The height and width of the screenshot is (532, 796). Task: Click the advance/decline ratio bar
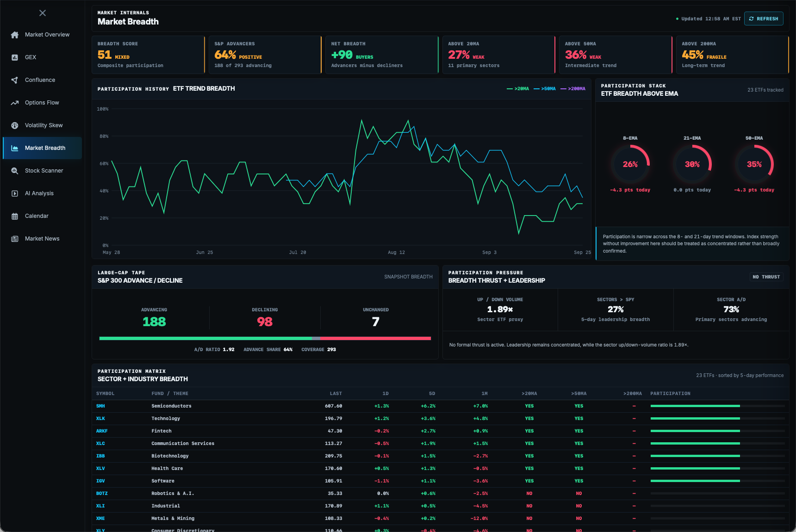click(x=265, y=339)
